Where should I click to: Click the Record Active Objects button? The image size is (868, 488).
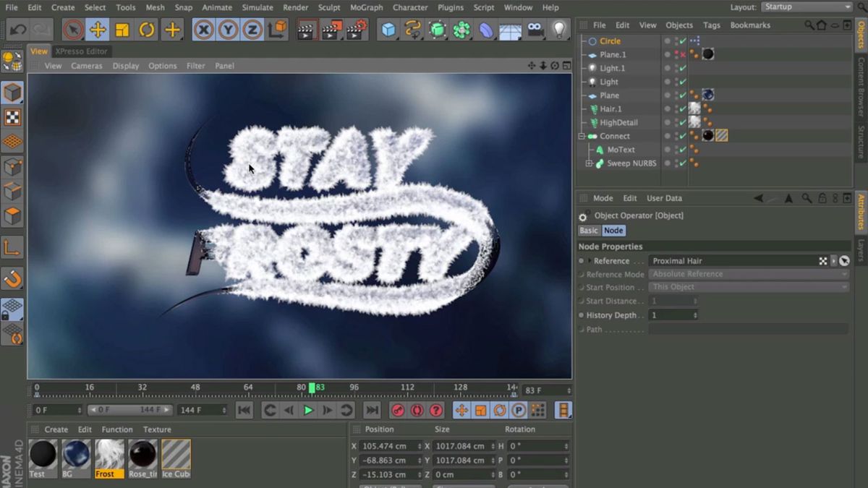point(398,411)
